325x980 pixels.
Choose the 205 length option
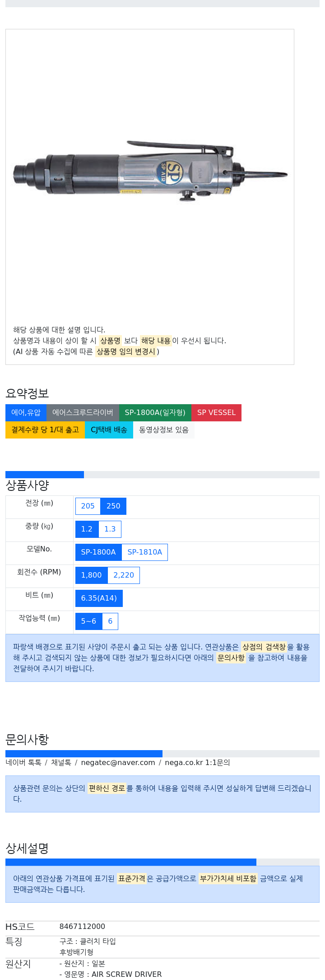point(88,506)
